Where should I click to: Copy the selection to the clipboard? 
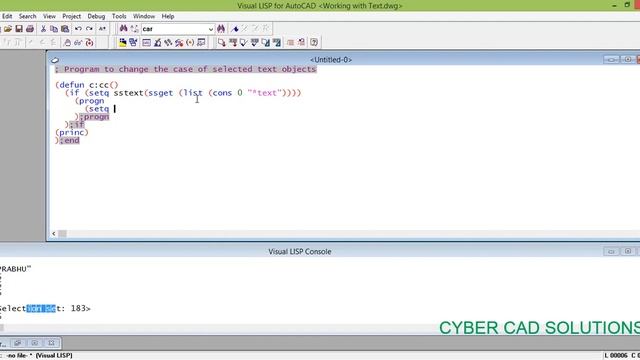[54, 29]
